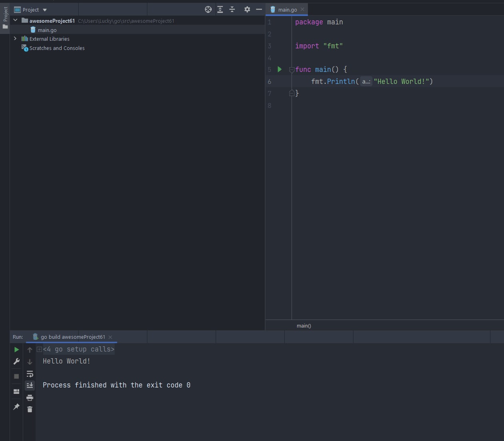The width and height of the screenshot is (504, 441).
Task: Hide the Project tool window
Action: [259, 10]
